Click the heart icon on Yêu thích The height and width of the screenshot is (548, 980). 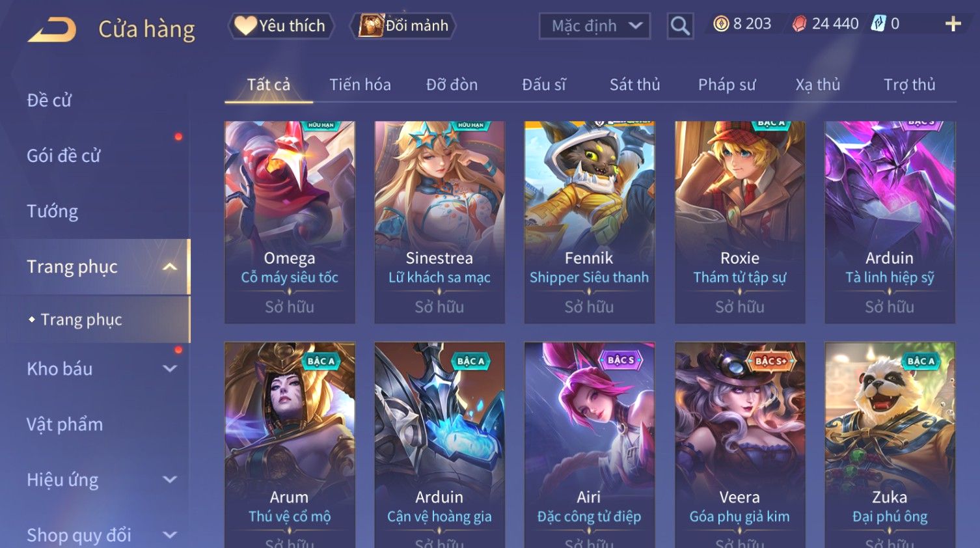click(x=245, y=25)
